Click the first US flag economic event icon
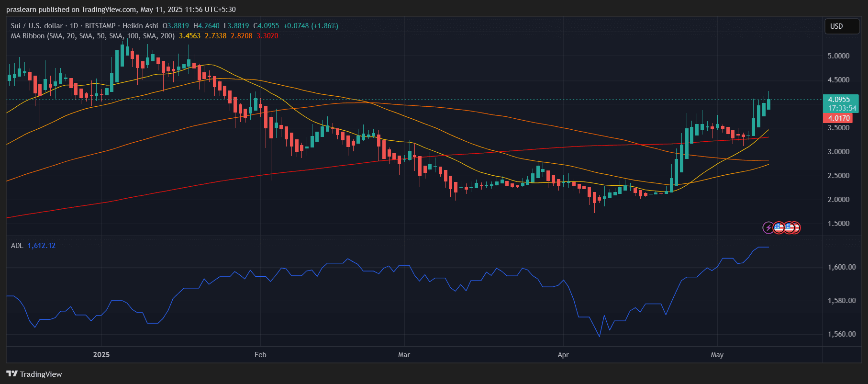This screenshot has width=868, height=384. [x=779, y=227]
